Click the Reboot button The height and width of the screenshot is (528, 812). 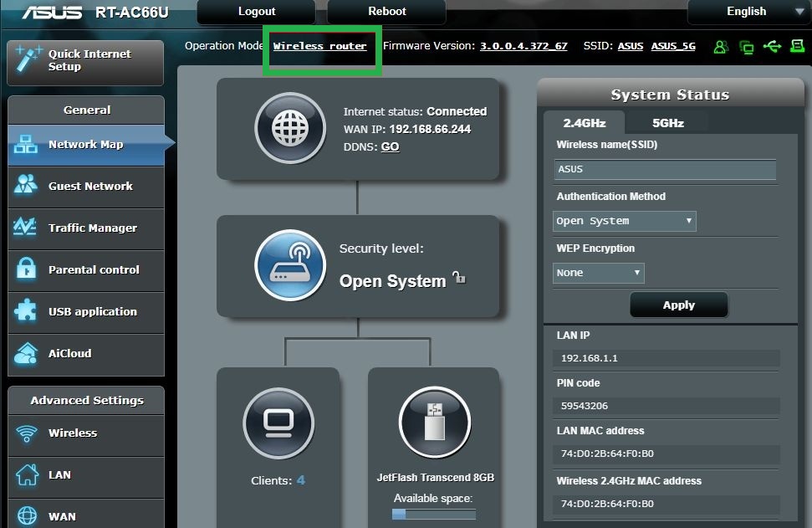point(387,12)
